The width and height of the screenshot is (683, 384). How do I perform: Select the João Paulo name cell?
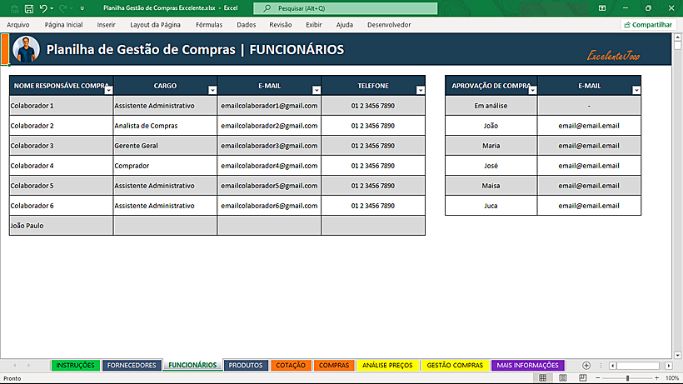coord(61,226)
